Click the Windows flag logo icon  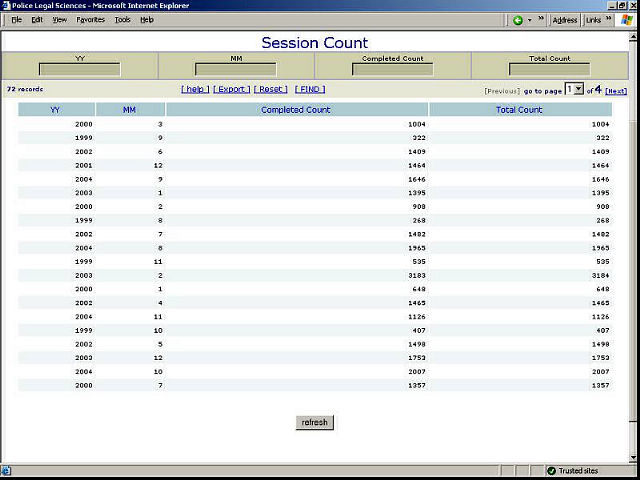coord(626,20)
